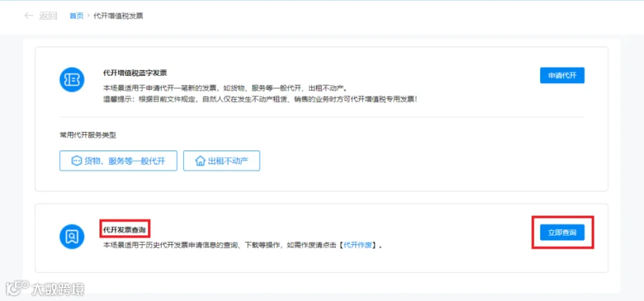The height and width of the screenshot is (301, 644).
Task: Click the 申请代开 button
Action: 562,76
